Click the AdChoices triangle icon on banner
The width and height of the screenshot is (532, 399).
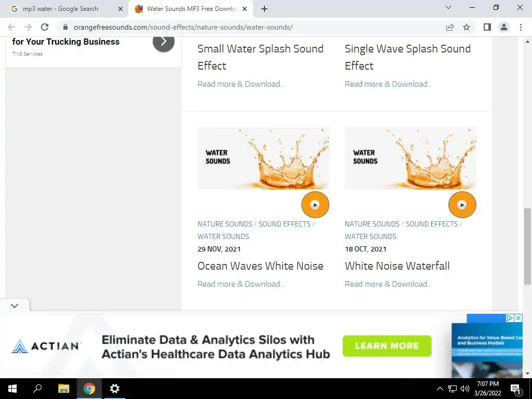pos(510,318)
